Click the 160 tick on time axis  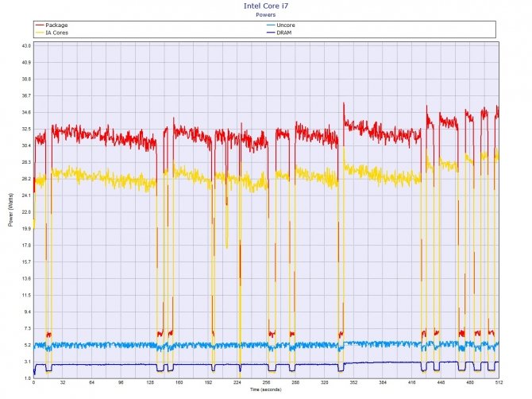click(x=179, y=382)
